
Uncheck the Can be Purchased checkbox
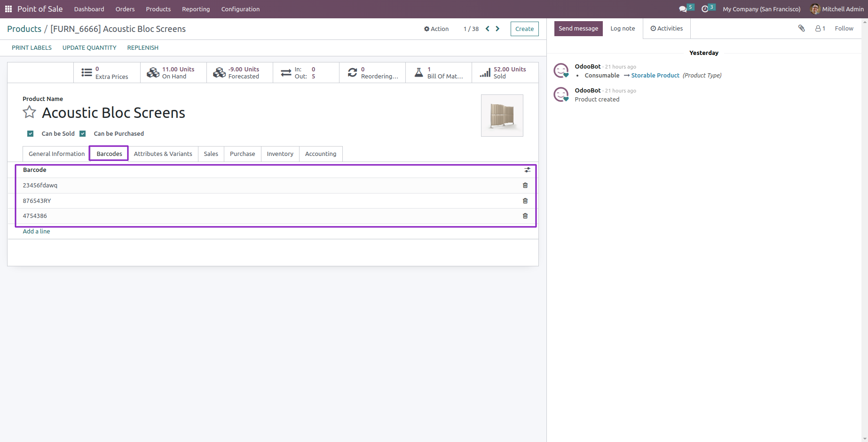[83, 133]
